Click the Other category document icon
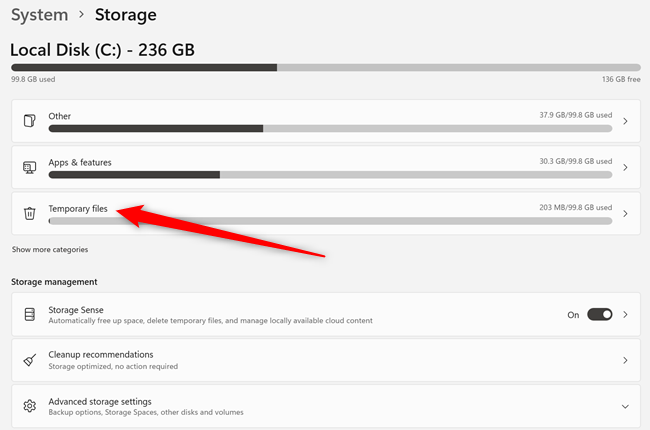The image size is (650, 430). (x=30, y=121)
